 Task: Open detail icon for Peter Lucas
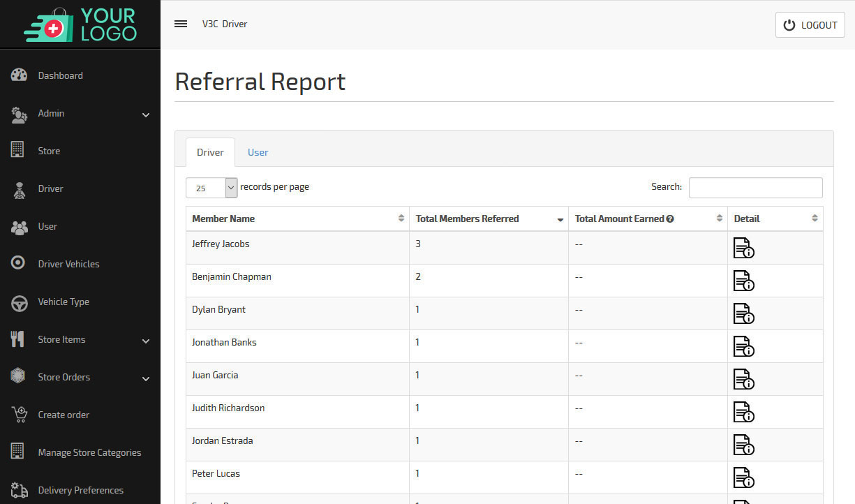(743, 477)
